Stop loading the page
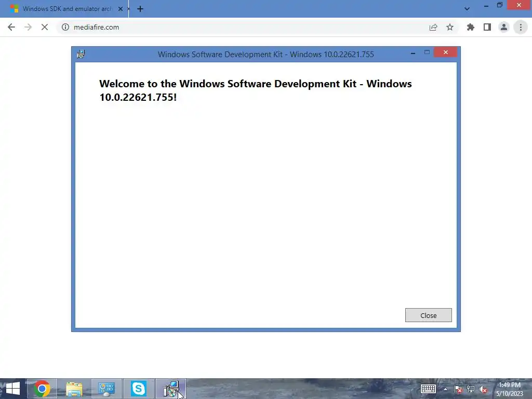 tap(45, 27)
